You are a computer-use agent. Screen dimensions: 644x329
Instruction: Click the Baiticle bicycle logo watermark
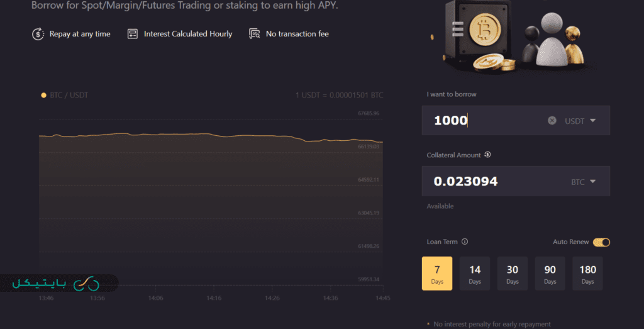pos(57,284)
